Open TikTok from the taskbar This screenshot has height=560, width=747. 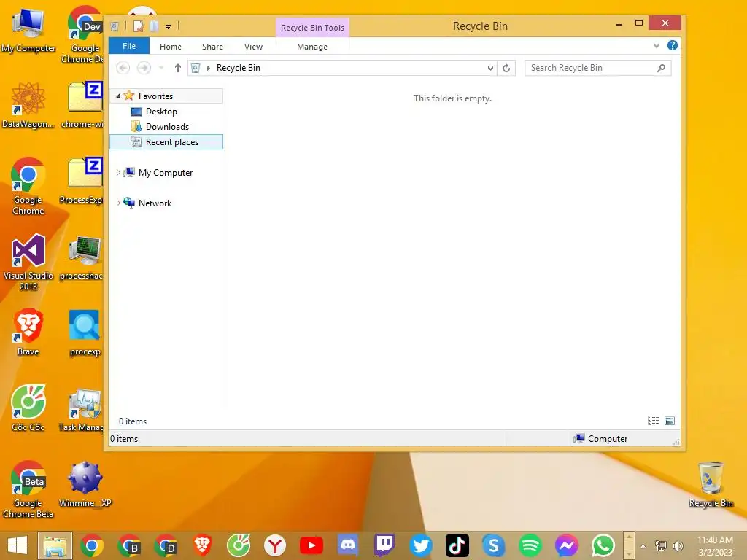pyautogui.click(x=457, y=545)
